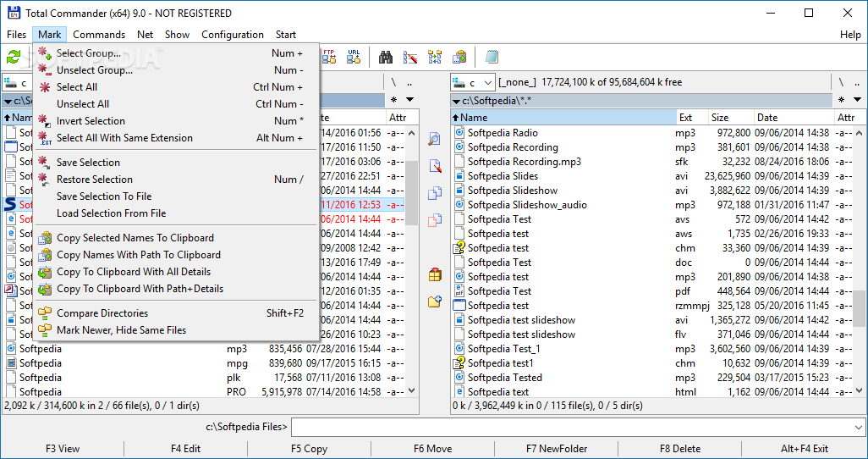Go to root with right panel backslash button

click(842, 83)
